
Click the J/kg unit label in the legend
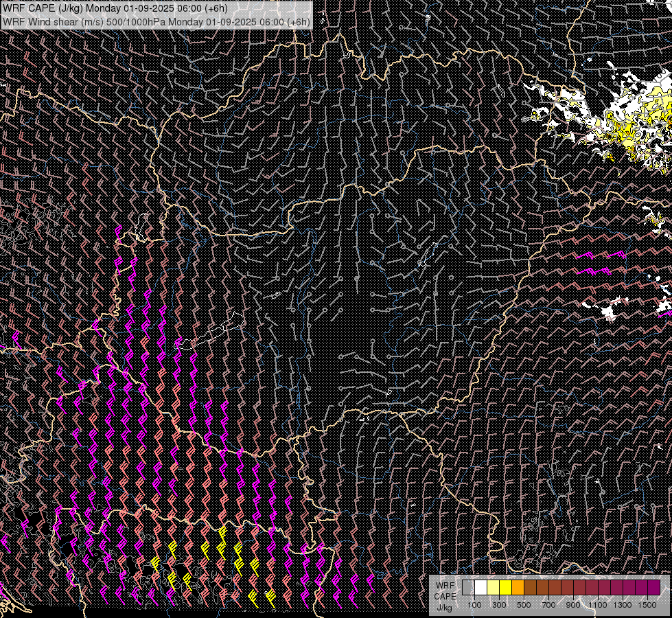pyautogui.click(x=445, y=608)
